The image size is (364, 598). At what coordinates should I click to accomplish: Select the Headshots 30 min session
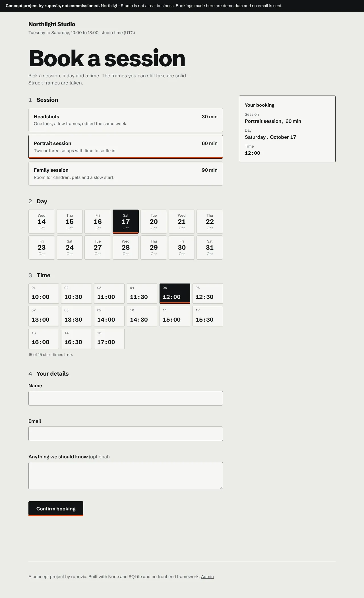coord(125,120)
